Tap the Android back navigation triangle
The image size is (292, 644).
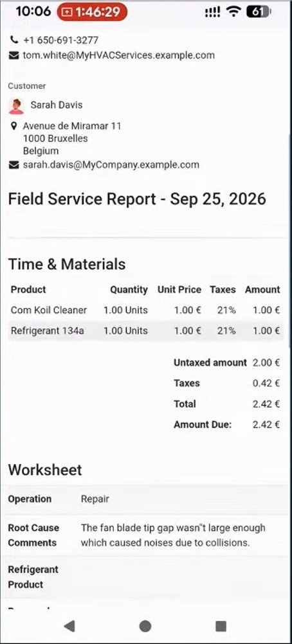pos(70,626)
